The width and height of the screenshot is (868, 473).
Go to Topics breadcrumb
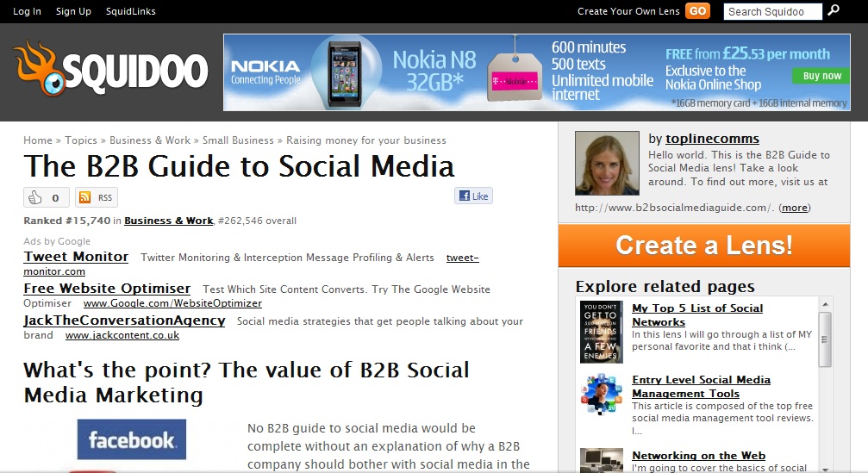(x=81, y=140)
